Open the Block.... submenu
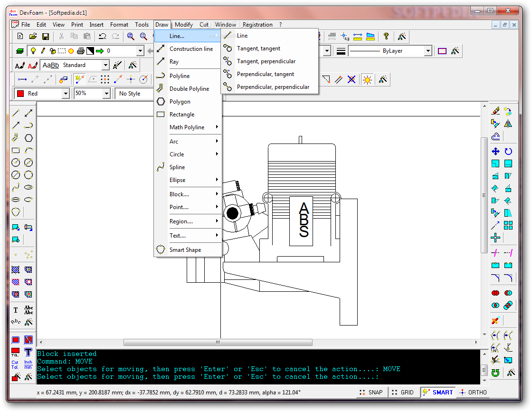532x412 pixels. (188, 194)
